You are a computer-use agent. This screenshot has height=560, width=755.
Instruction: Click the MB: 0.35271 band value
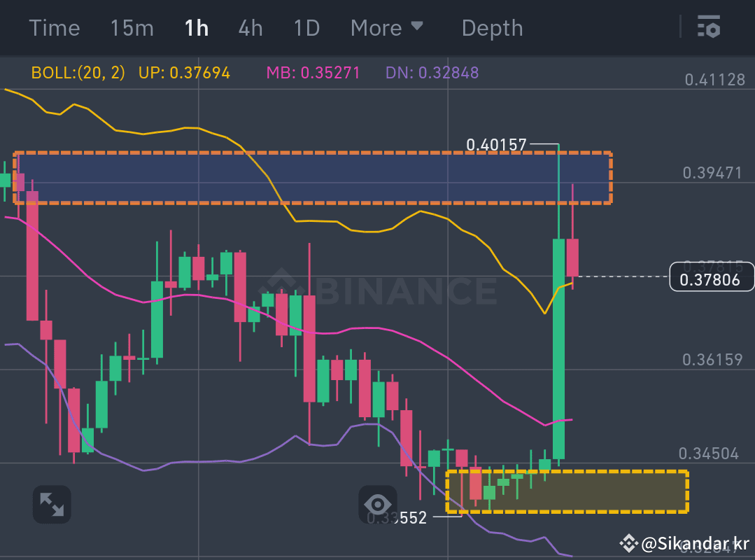coord(313,72)
